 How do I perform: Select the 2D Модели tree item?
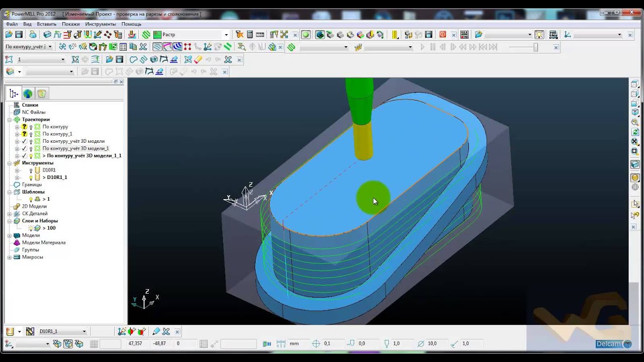click(x=34, y=206)
